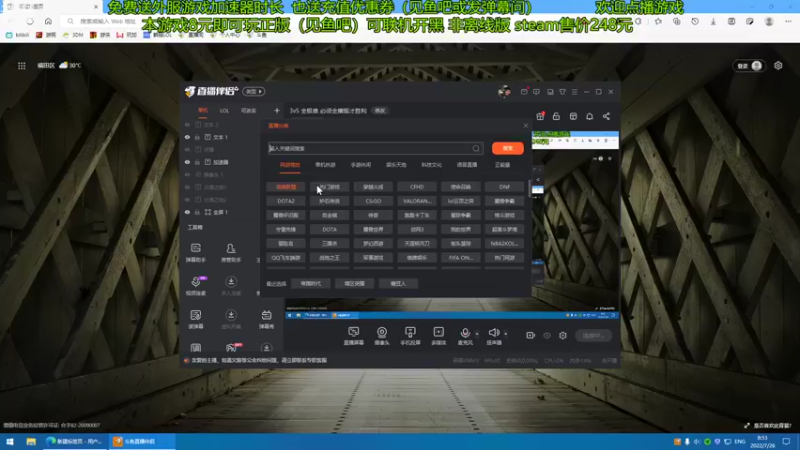This screenshot has width=800, height=450.
Task: Toggle lock on 文本 1 layer
Action: pyautogui.click(x=197, y=137)
